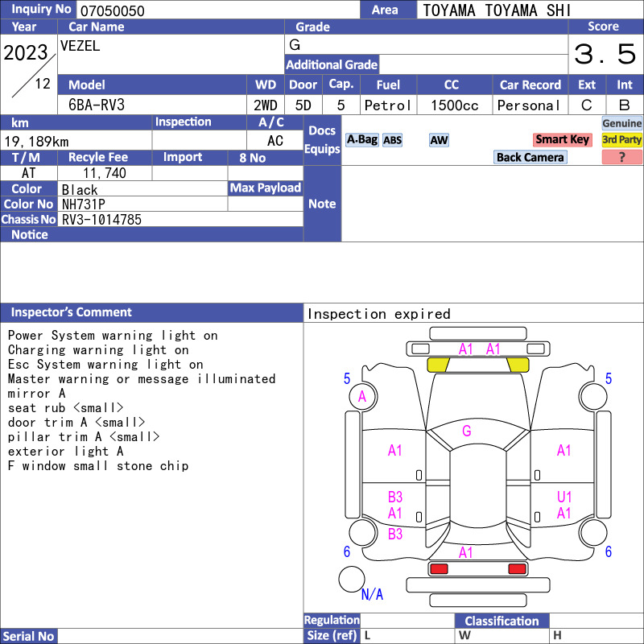Select the Inquiry No field 07050050

[218, 10]
